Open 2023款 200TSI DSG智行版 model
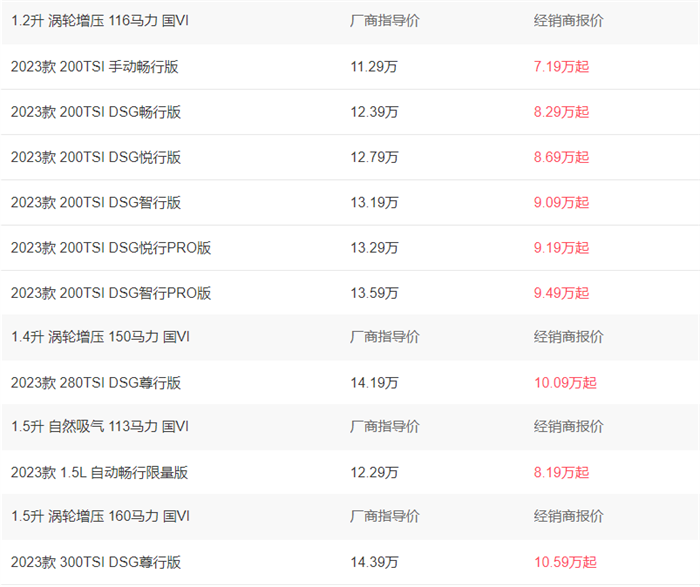This screenshot has width=700, height=587. (96, 203)
